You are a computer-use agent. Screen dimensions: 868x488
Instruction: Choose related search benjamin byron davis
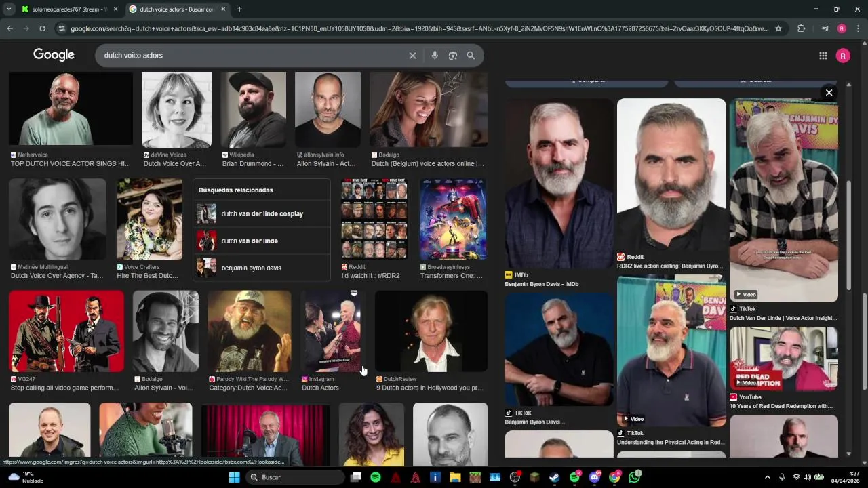click(x=262, y=268)
